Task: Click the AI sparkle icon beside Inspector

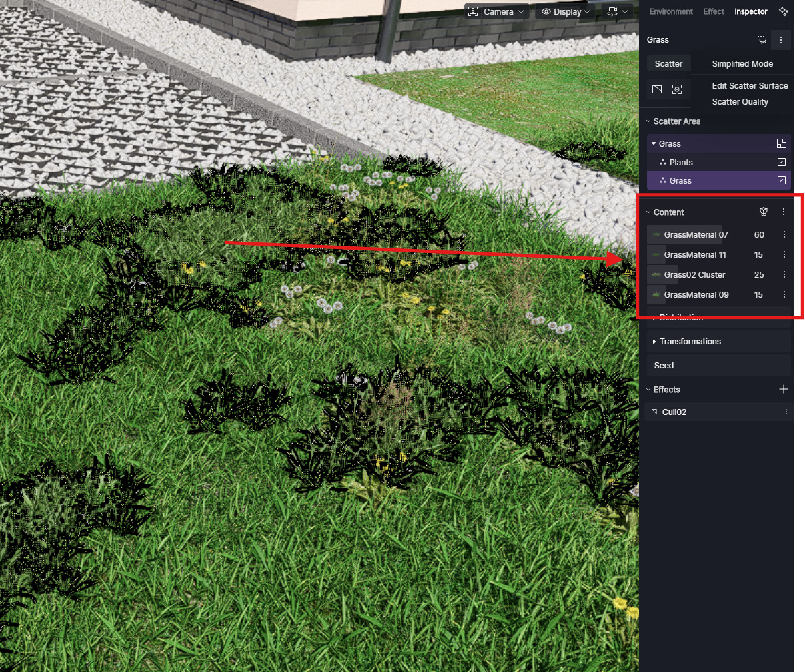Action: click(x=783, y=11)
